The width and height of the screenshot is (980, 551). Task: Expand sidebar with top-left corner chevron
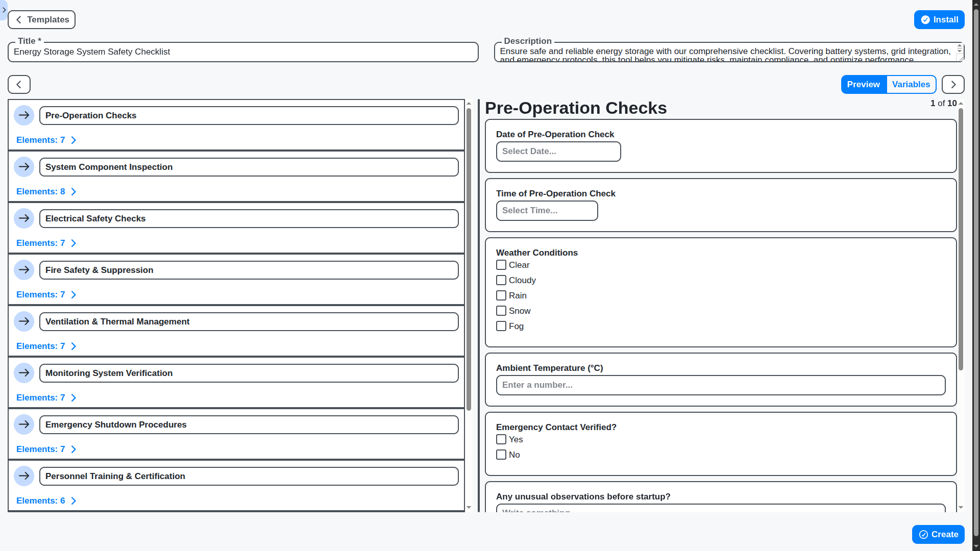click(x=4, y=10)
